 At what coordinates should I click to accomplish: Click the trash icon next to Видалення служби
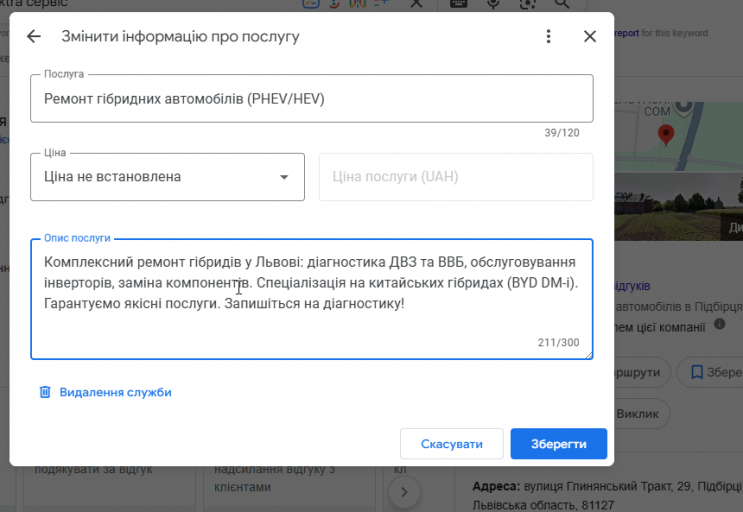click(45, 392)
